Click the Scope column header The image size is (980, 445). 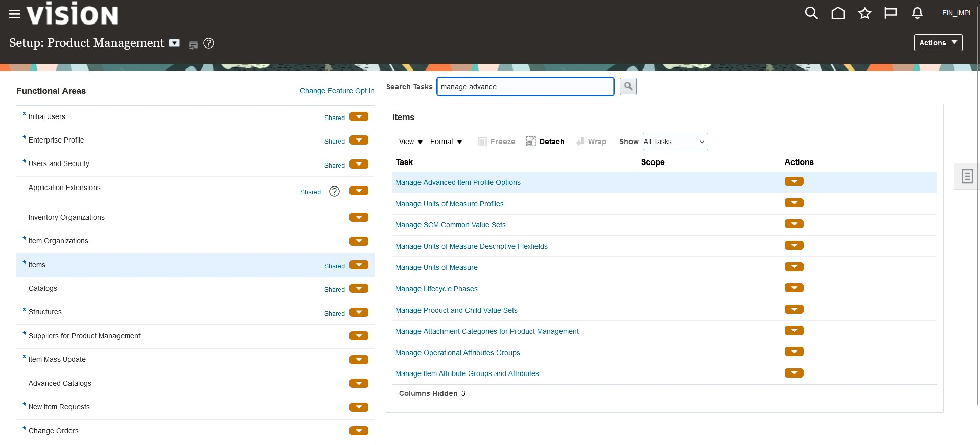652,162
